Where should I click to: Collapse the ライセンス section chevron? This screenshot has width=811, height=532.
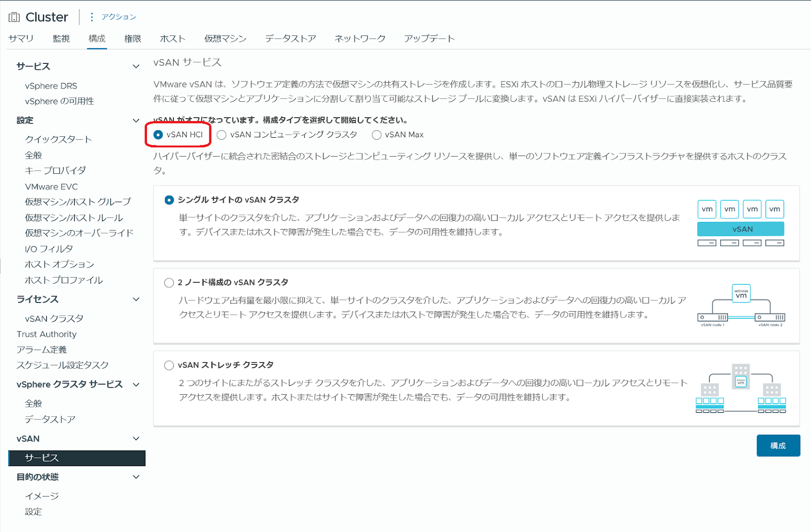click(x=136, y=299)
